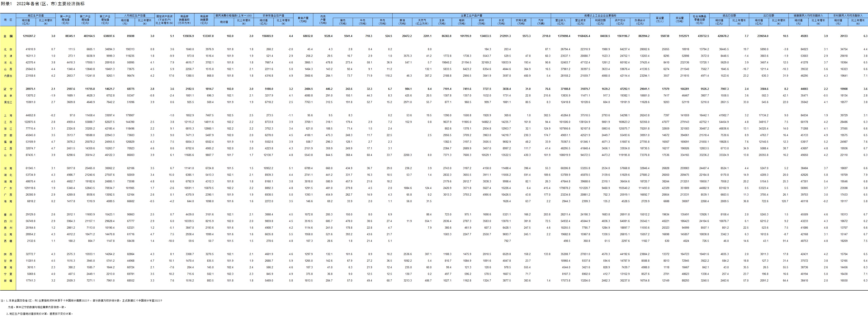Click Guangdong's GDP value '129118.6'
Screen dimensions: 868x317
click(30, 188)
